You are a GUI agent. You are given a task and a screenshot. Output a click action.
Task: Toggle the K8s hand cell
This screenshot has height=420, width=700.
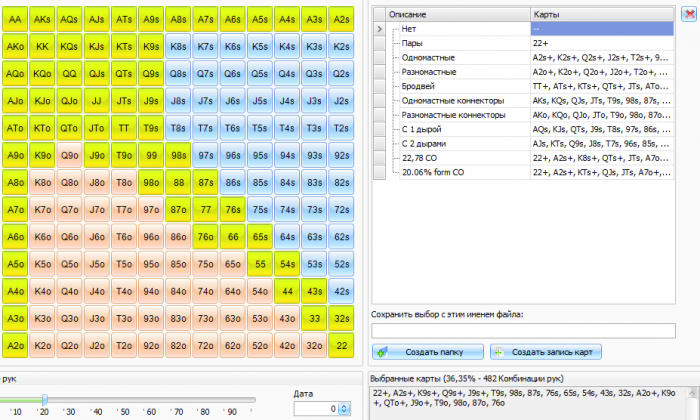tap(178, 46)
